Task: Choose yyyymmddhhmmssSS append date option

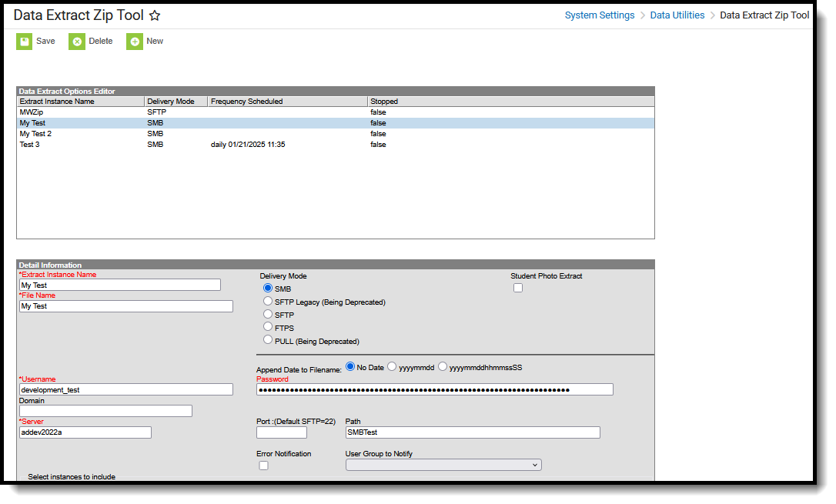Action: pyautogui.click(x=443, y=366)
